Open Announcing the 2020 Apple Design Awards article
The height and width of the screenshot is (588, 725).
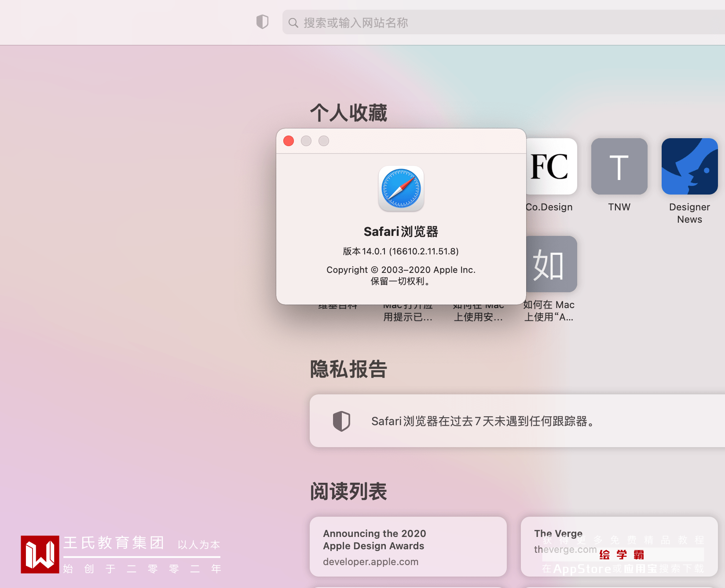(x=408, y=547)
